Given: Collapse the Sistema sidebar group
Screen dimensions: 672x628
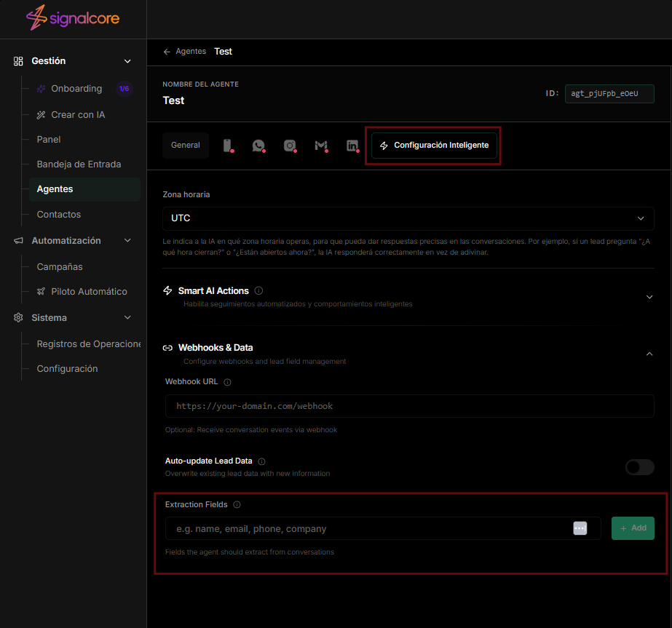Looking at the screenshot, I should (x=127, y=317).
